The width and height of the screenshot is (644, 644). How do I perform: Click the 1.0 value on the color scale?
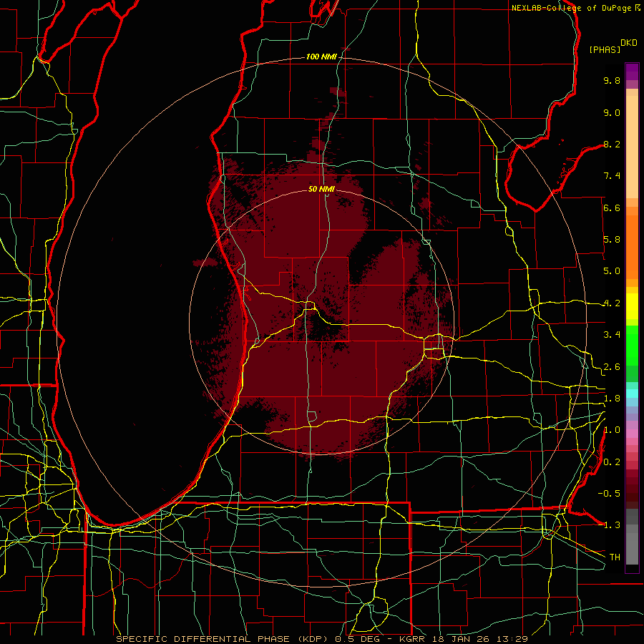point(612,431)
